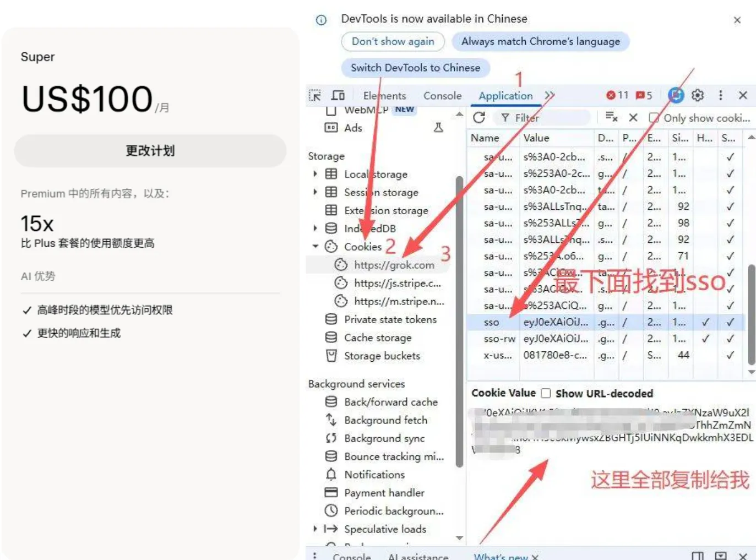Click the 更改计划 button
Viewport: 756px width, 560px height.
click(x=150, y=150)
